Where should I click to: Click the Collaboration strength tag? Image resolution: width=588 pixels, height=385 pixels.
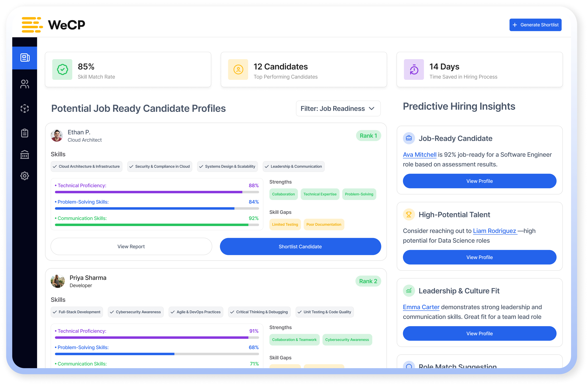point(283,194)
